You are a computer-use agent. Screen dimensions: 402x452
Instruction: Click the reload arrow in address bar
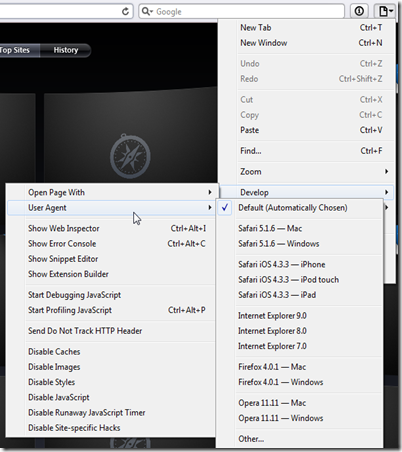[125, 12]
